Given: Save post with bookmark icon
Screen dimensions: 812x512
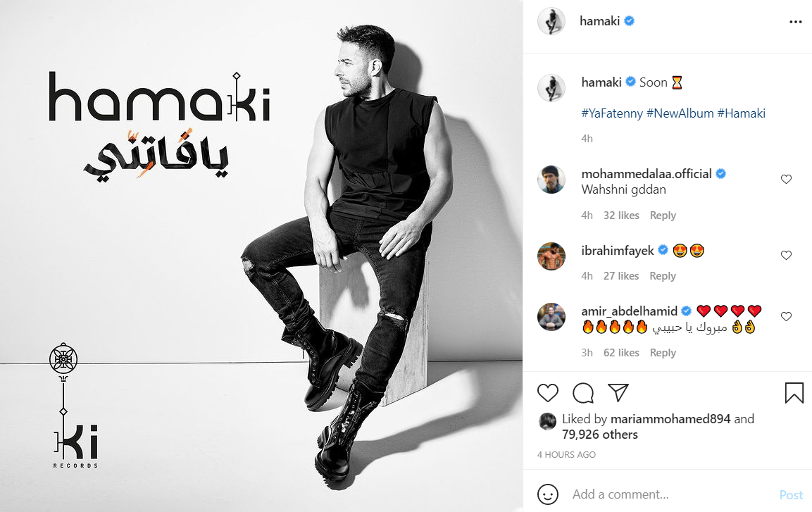Looking at the screenshot, I should [x=794, y=393].
